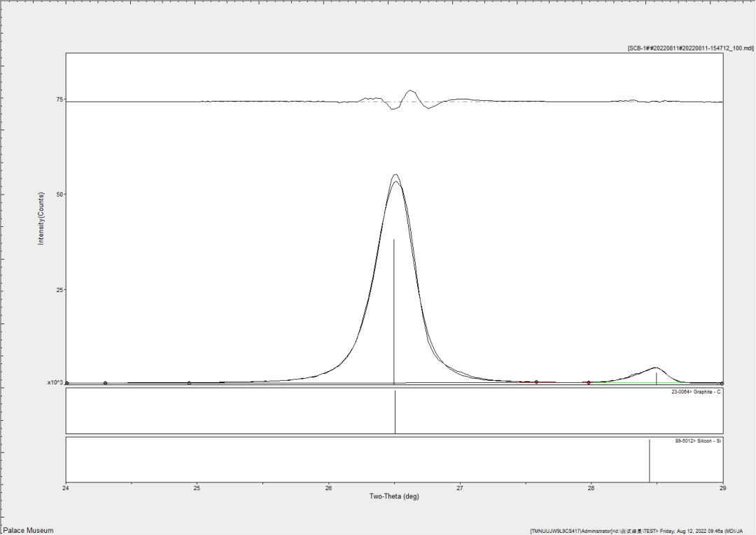Click the y-axis tick label '75'
Viewport: 756px width, 535px height.
click(59, 99)
